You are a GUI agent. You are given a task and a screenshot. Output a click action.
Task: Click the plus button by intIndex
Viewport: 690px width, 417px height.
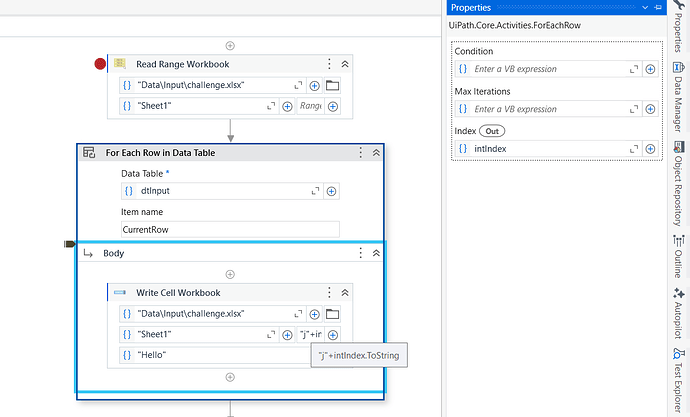tap(650, 149)
